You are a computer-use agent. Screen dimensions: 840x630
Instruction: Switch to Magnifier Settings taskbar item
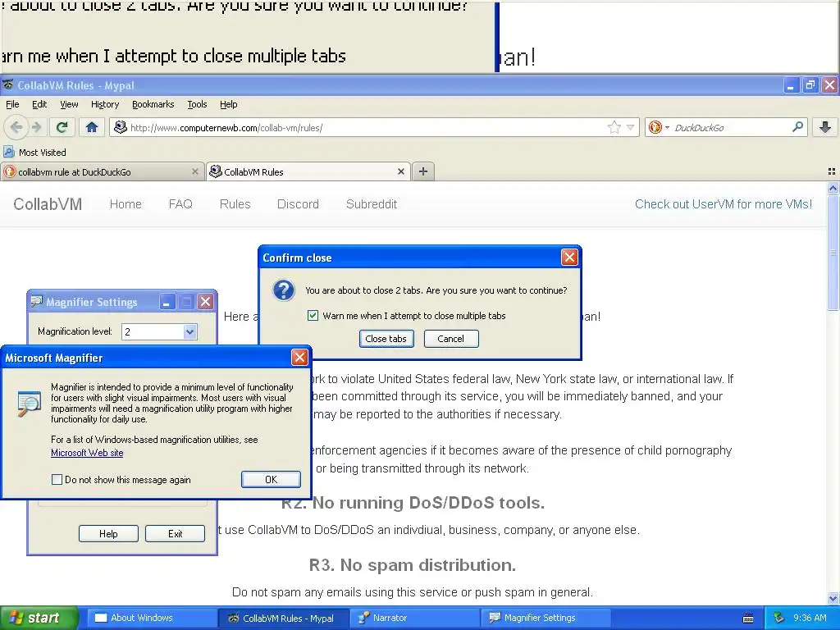click(x=546, y=618)
